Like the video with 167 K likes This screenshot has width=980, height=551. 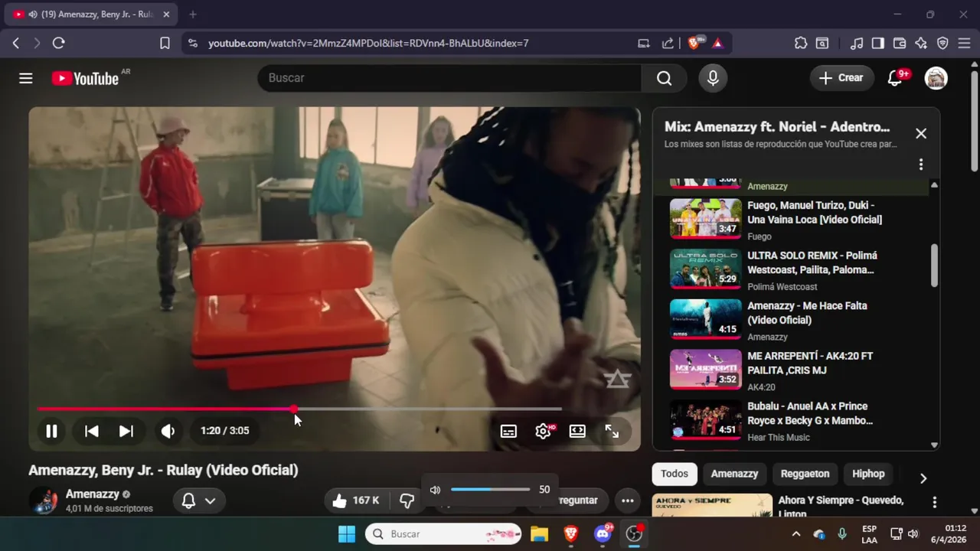click(356, 500)
